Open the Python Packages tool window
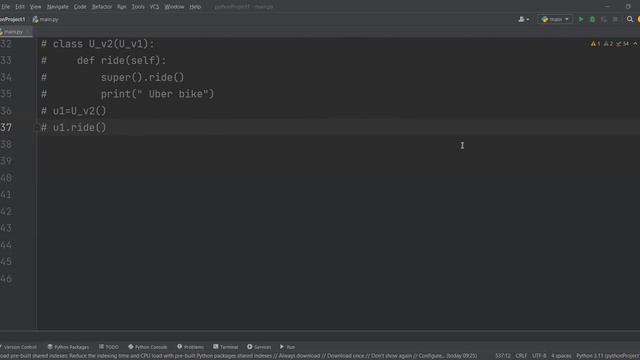 [x=68, y=347]
